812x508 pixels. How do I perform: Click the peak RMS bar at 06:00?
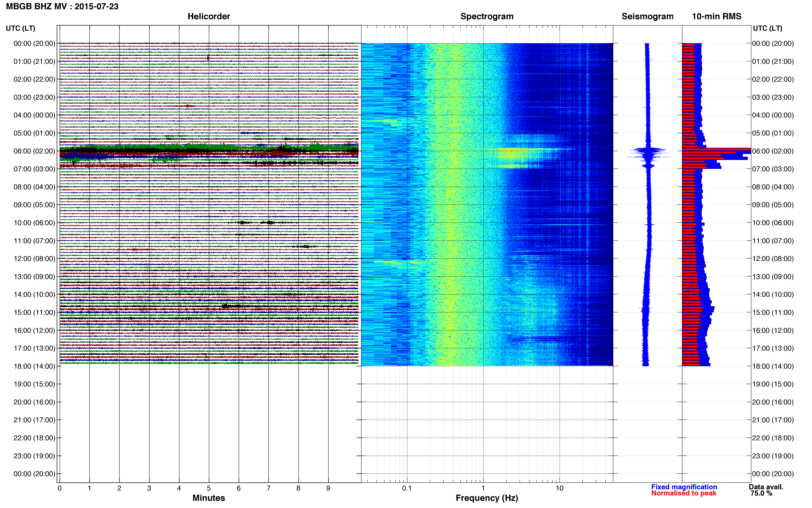click(716, 150)
